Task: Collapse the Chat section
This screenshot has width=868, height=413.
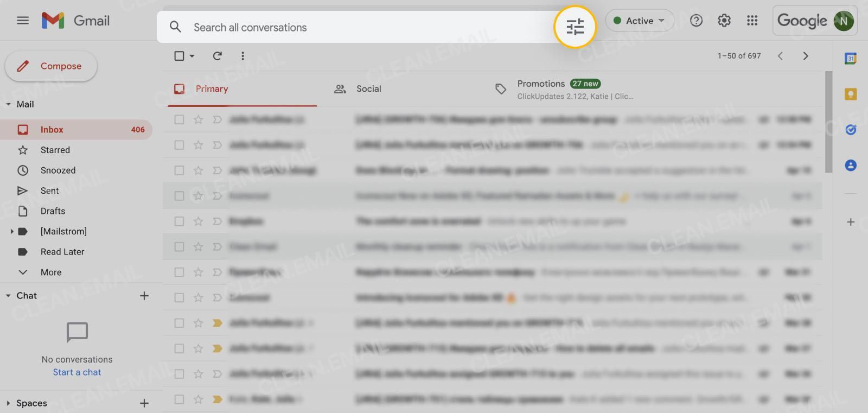Action: 8,296
